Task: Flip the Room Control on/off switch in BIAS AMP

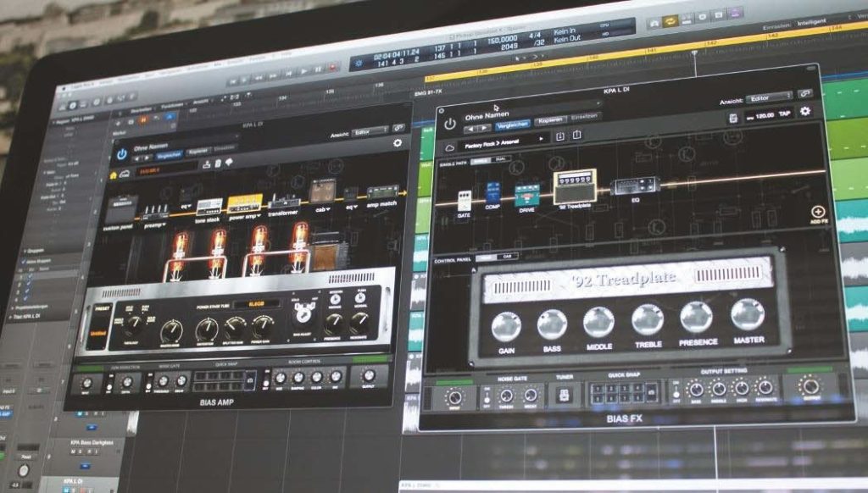Action: click(x=266, y=379)
